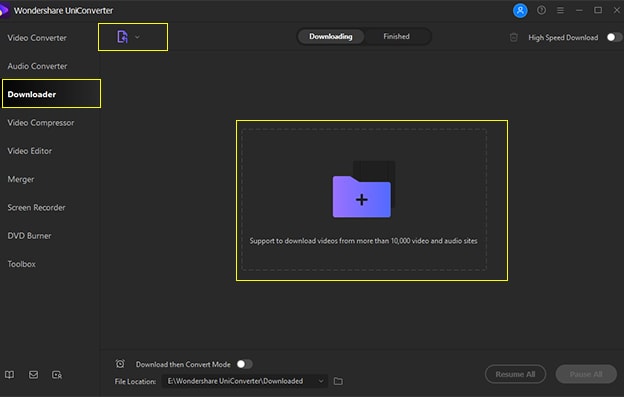Open the hamburger menu in the title bar

click(560, 10)
